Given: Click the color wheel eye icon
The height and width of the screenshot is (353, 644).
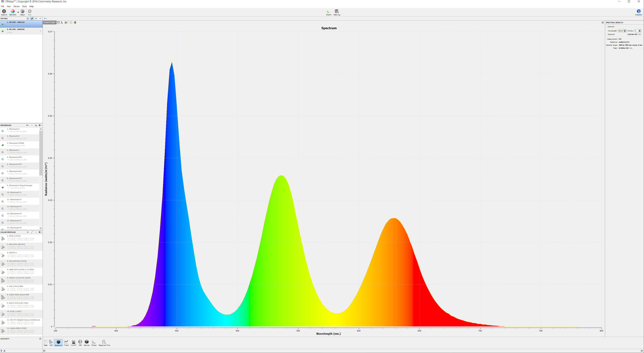Looking at the screenshot, I should [75, 22].
